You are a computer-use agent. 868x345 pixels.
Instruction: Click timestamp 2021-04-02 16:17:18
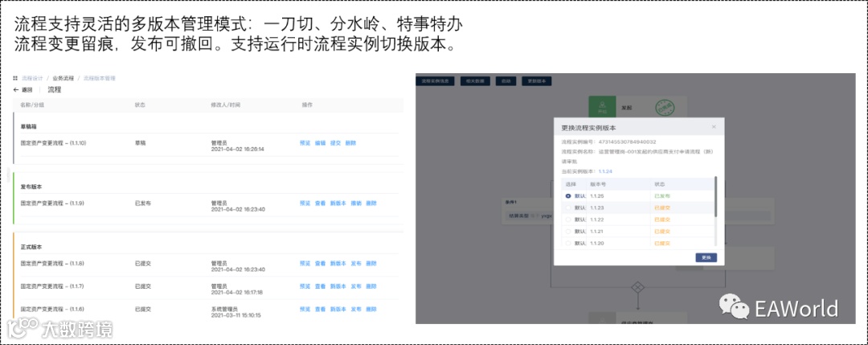click(x=237, y=293)
